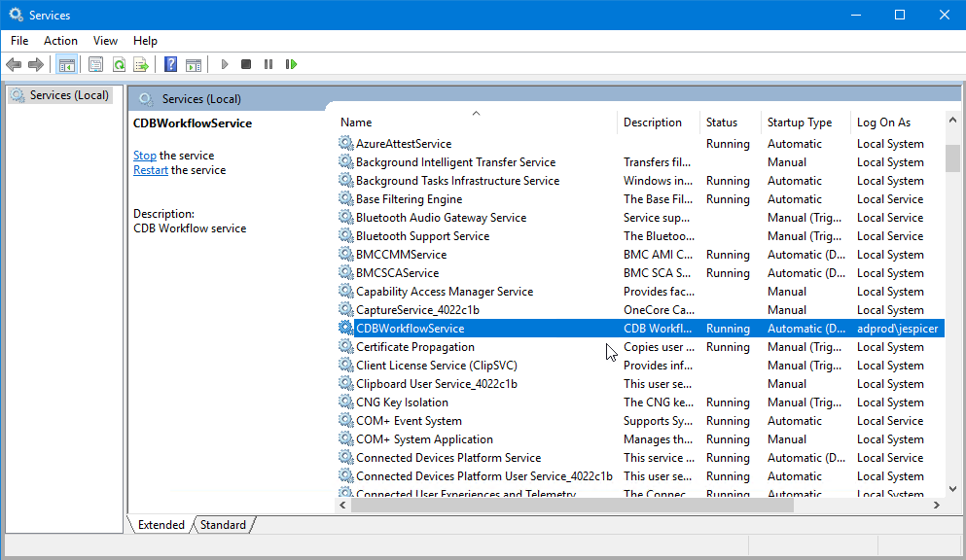Select the gear icon of Base Filtering Engine
The image size is (966, 560).
tap(345, 198)
